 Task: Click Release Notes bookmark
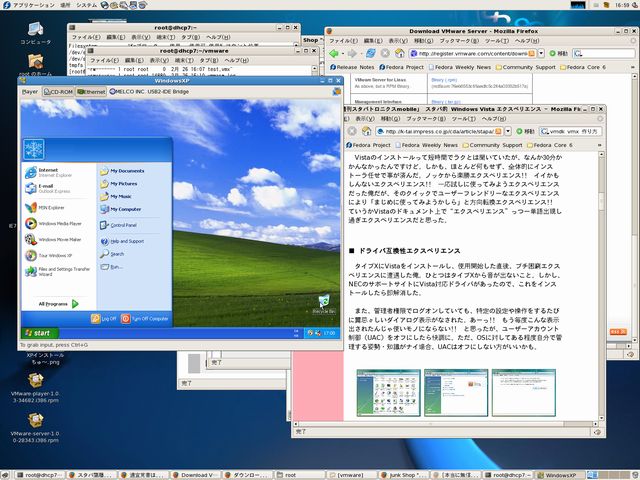(x=352, y=67)
